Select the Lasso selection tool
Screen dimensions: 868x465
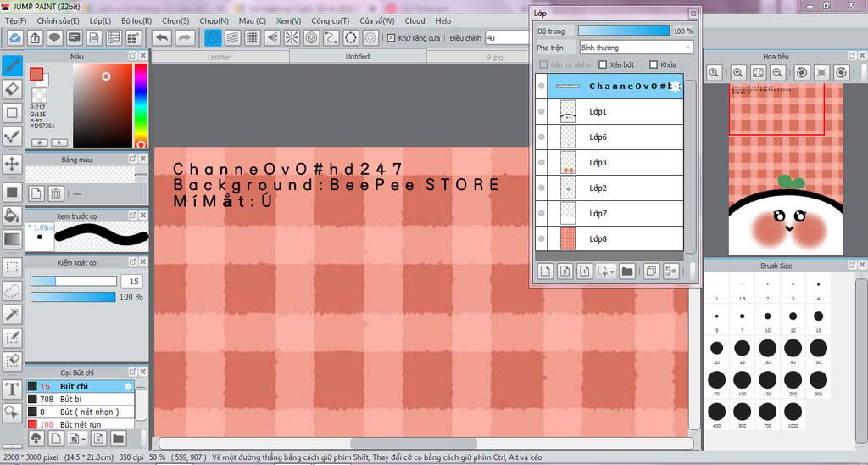pos(12,290)
